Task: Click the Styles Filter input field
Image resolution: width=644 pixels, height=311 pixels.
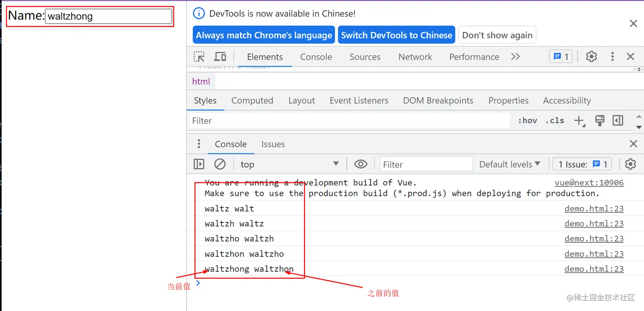Action: tap(349, 121)
